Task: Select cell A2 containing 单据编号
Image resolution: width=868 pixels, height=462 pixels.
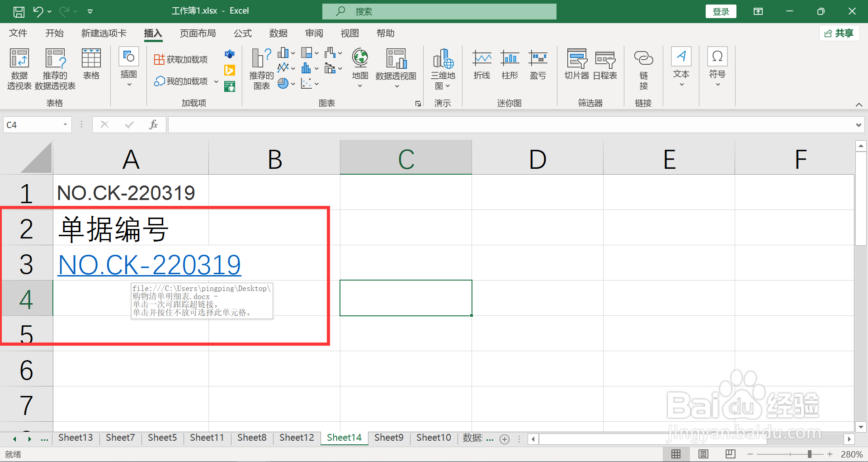Action: click(131, 228)
